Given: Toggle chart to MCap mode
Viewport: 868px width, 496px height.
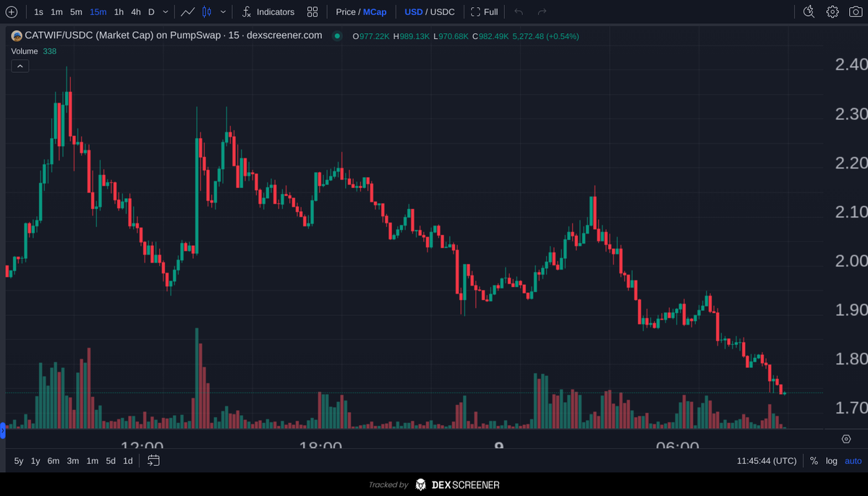Looking at the screenshot, I should [375, 12].
